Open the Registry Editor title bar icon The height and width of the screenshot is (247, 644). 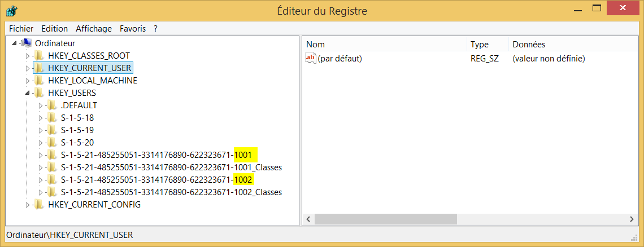pyautogui.click(x=11, y=10)
